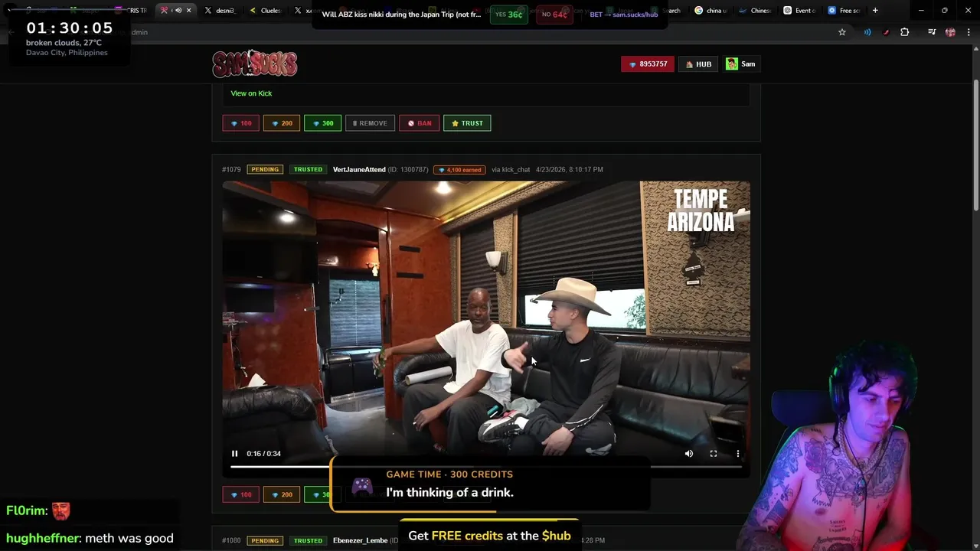Click the SamSucks logo
This screenshot has width=980, height=551.
pos(255,64)
